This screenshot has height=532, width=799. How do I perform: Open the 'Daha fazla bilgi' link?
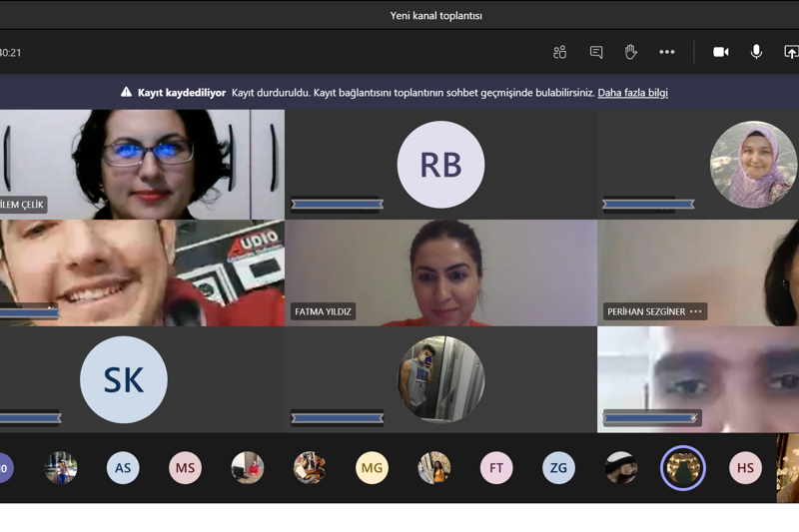coord(632,93)
